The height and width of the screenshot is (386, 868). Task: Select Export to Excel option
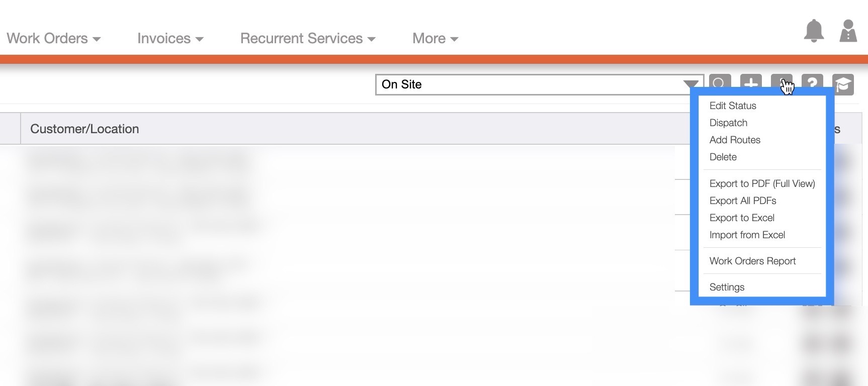(742, 218)
